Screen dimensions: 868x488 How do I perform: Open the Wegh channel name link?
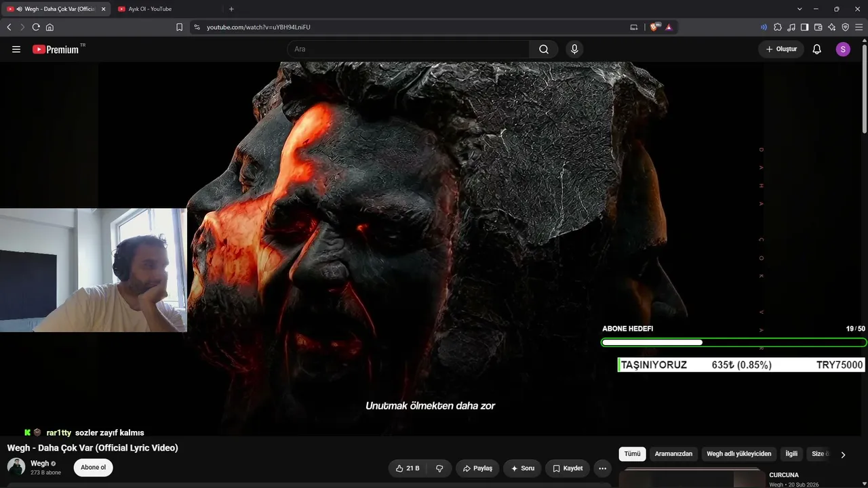pyautogui.click(x=39, y=464)
